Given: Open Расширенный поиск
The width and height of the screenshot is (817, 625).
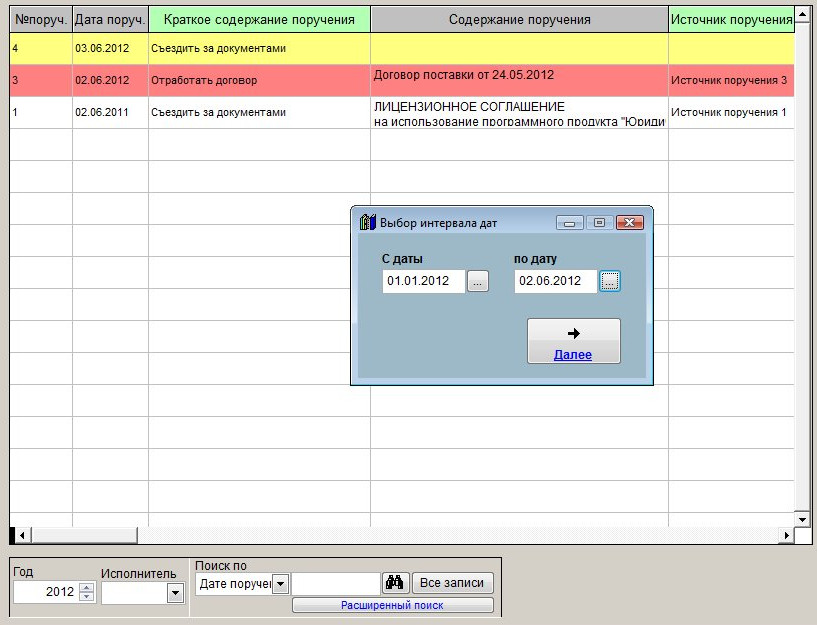Looking at the screenshot, I should click(393, 605).
